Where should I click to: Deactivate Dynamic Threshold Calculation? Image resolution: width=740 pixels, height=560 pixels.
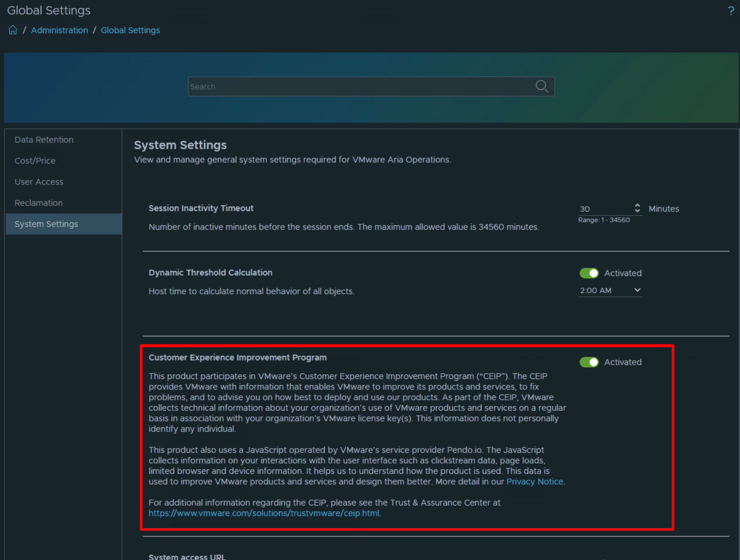click(x=589, y=273)
